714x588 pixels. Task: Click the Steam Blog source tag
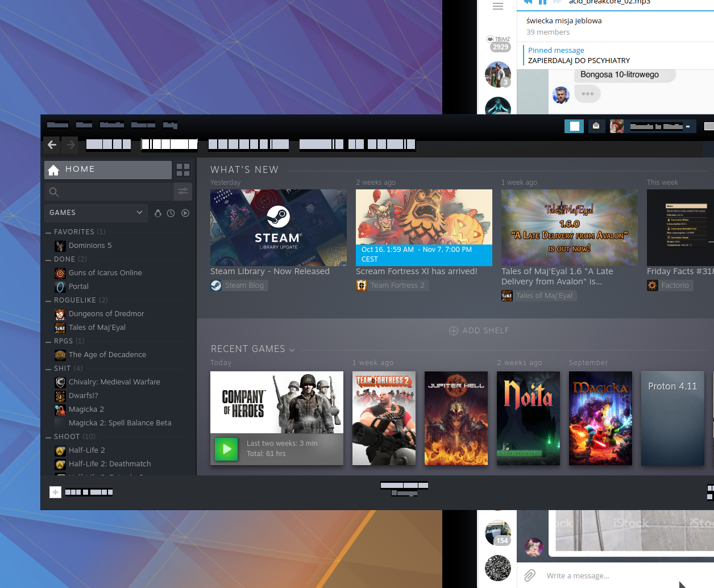click(239, 285)
